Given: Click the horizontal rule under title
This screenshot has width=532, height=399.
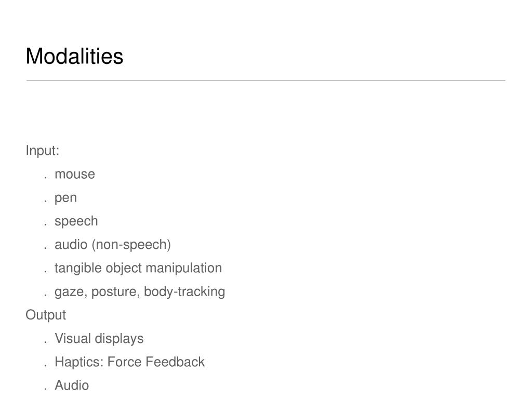Looking at the screenshot, I should coord(266,81).
